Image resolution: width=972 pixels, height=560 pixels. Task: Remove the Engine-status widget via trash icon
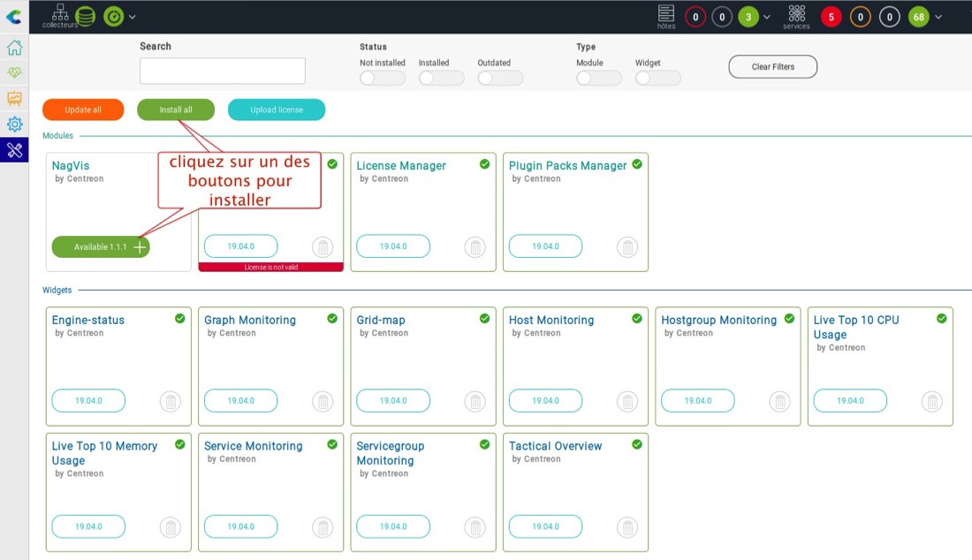(x=171, y=402)
